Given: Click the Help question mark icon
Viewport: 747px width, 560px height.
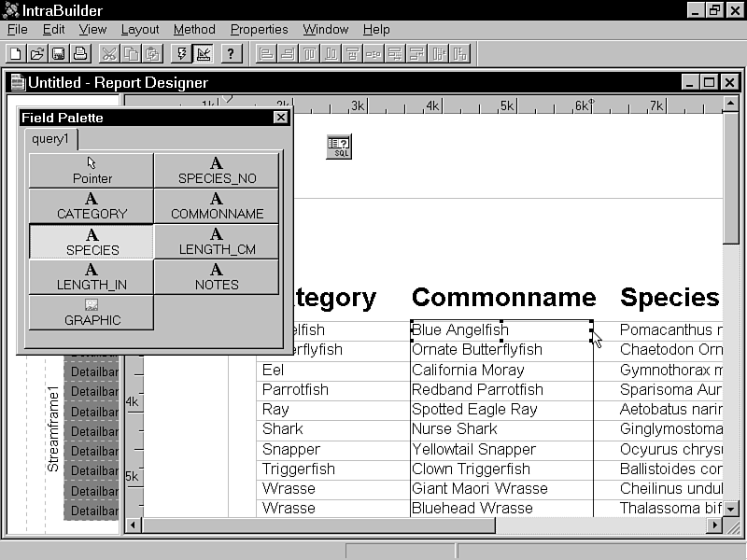Looking at the screenshot, I should click(x=232, y=53).
